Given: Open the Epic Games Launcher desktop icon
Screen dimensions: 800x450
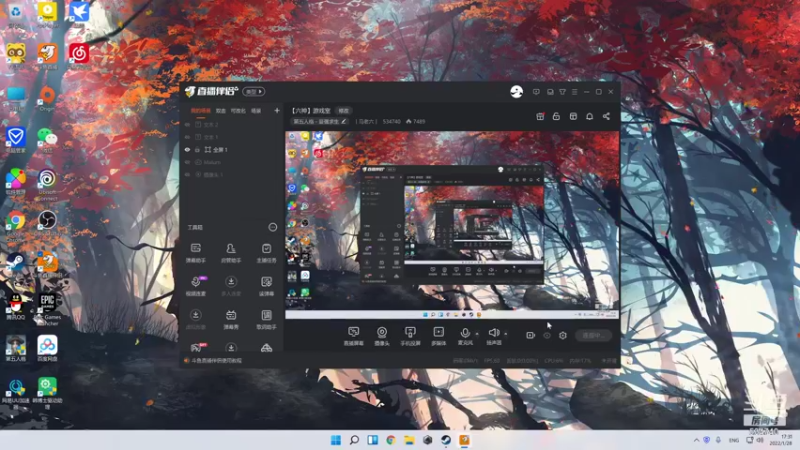Looking at the screenshot, I should (x=47, y=309).
